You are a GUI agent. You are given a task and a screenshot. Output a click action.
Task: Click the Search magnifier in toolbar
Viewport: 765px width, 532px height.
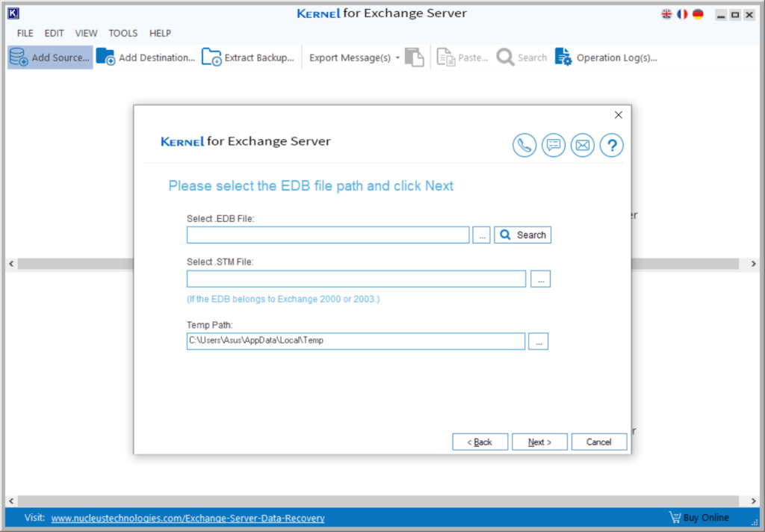pos(505,57)
